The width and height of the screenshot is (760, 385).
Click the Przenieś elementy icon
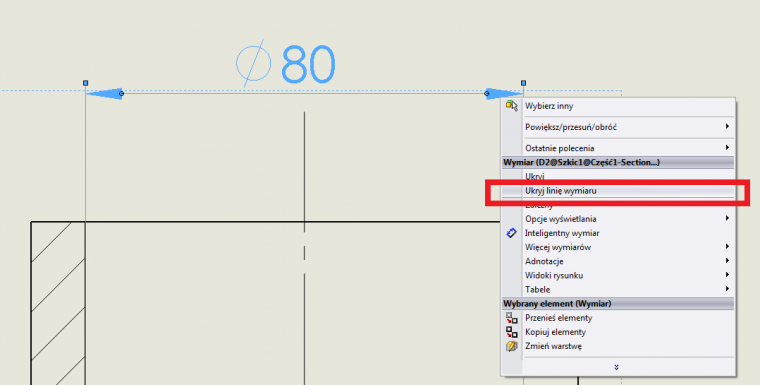pos(512,318)
